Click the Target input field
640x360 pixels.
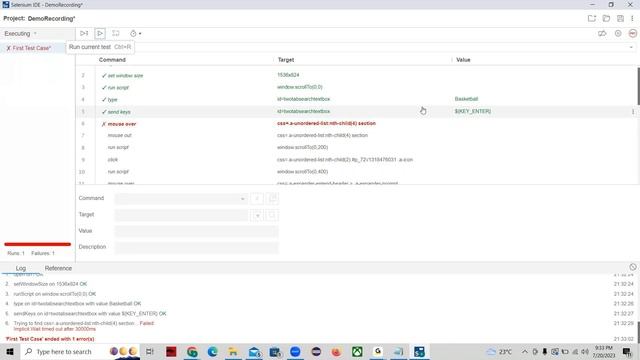[x=181, y=215]
